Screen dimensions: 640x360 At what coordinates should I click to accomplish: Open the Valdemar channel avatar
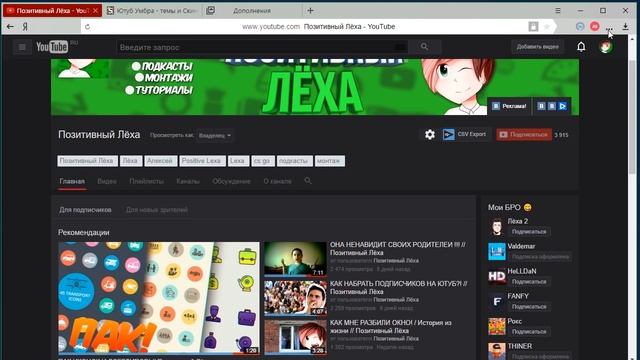[x=497, y=251]
